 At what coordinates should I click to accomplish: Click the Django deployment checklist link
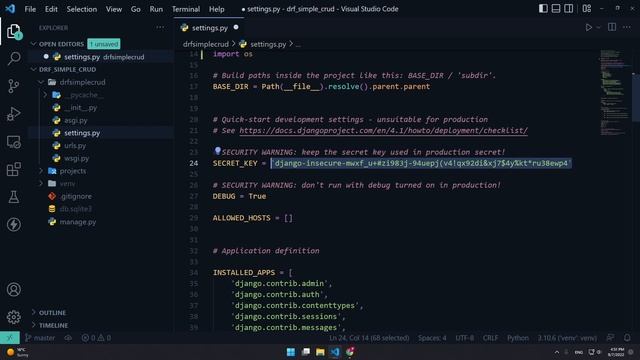[383, 131]
